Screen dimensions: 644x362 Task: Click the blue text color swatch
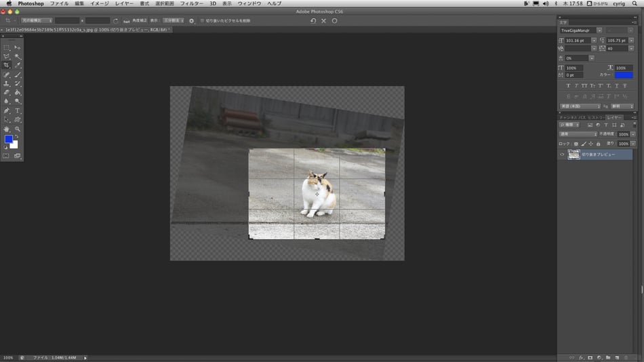624,75
